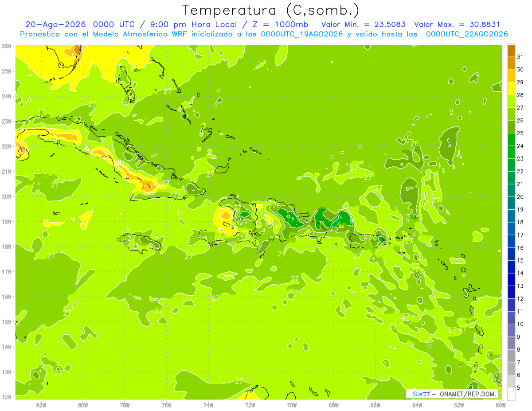
Task: Click the 16N latitude axis label
Action: 7,297
